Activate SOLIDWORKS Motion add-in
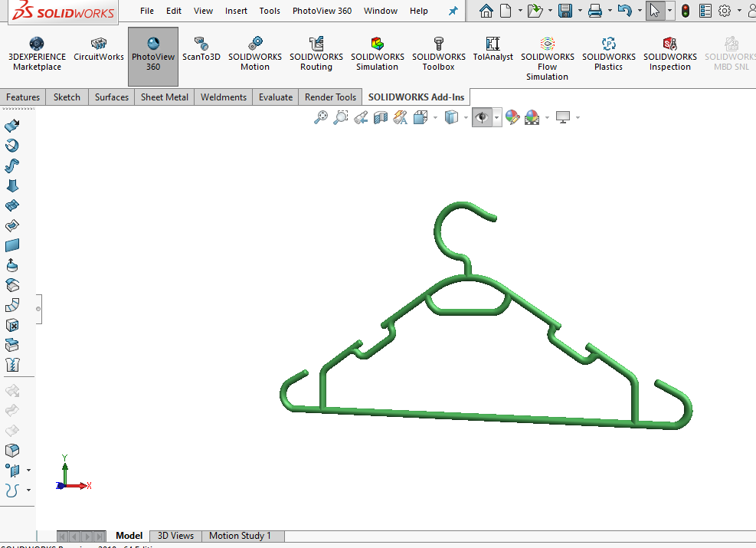Viewport: 756px width, 548px height. click(255, 54)
